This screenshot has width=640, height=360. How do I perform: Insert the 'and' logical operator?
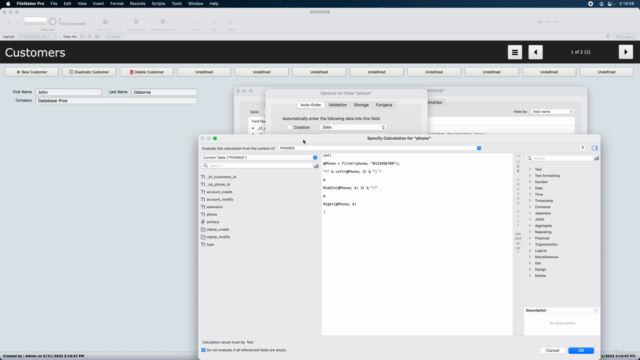coord(518,238)
